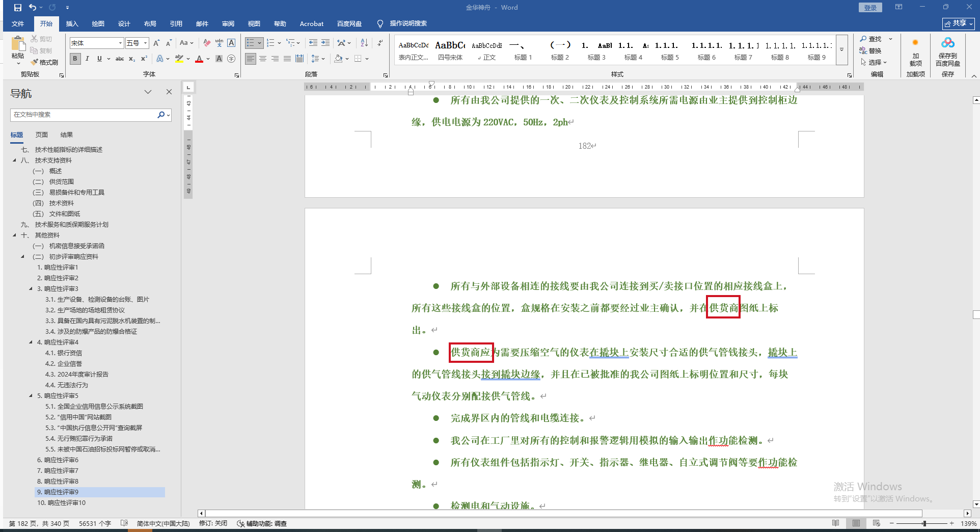
Task: Click the 替换 (Replace) button
Action: [871, 50]
